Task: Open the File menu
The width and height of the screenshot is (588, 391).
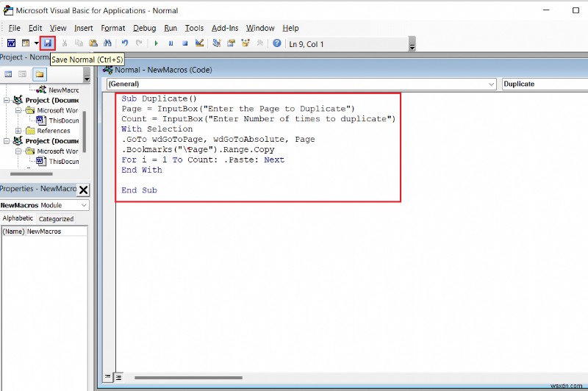Action: (x=14, y=28)
